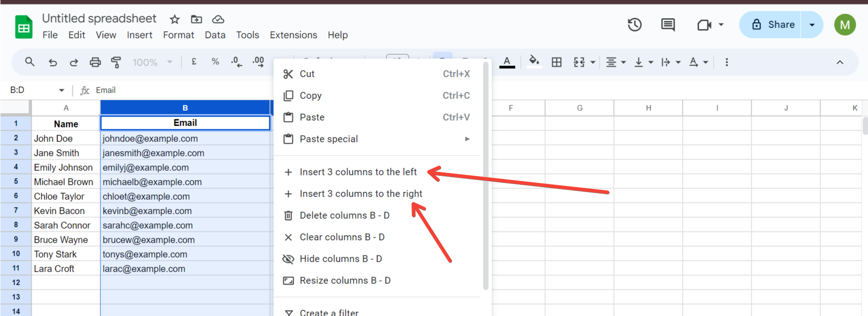
Task: Open the Insert menu
Action: 139,35
